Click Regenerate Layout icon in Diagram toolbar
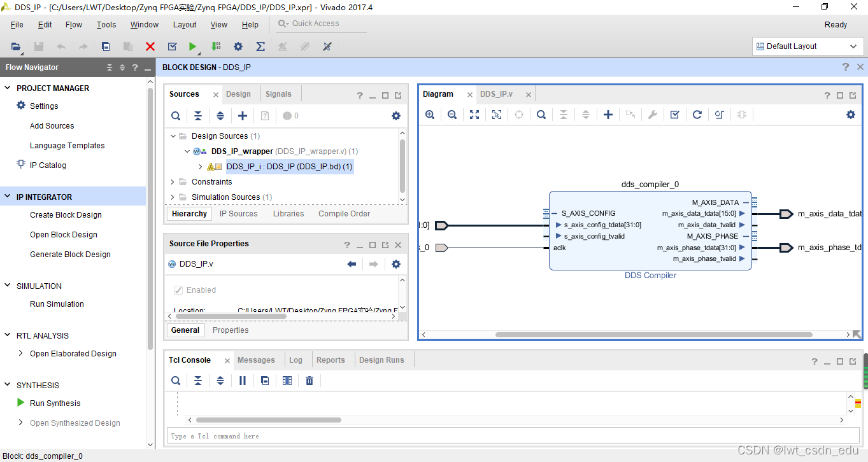Viewport: 868px width, 462px height. click(x=697, y=115)
